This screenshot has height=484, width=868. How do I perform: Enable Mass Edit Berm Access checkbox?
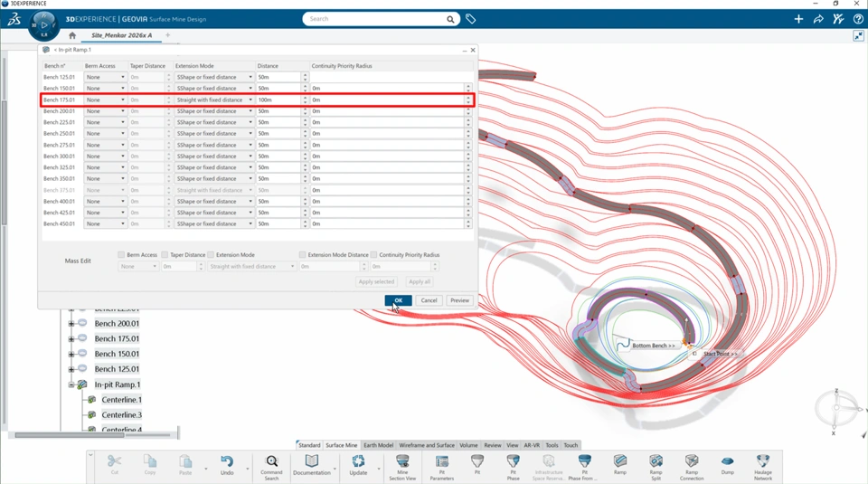click(x=121, y=255)
